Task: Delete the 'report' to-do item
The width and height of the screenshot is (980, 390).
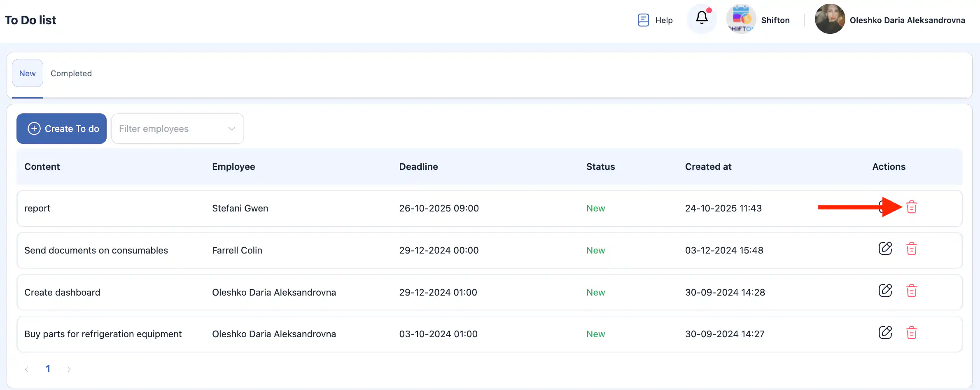Action: pos(912,207)
